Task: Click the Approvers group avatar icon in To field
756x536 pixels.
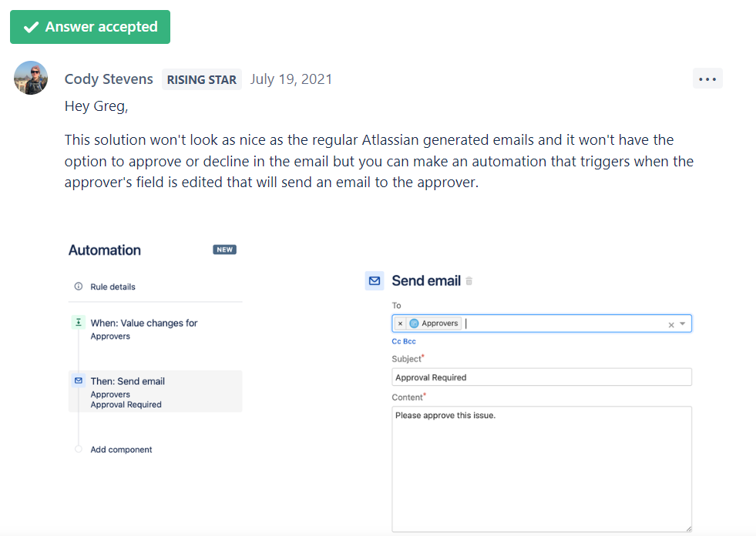Action: [x=414, y=322]
